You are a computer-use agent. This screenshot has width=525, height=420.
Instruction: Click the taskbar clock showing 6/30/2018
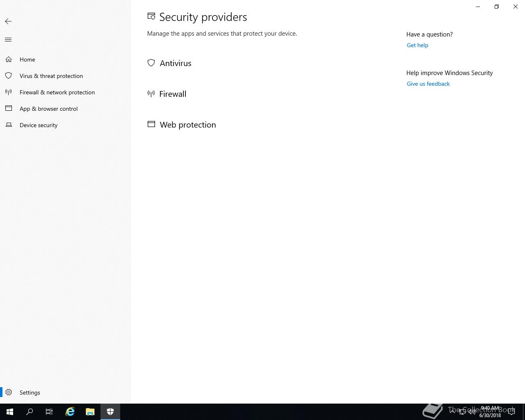pyautogui.click(x=490, y=412)
